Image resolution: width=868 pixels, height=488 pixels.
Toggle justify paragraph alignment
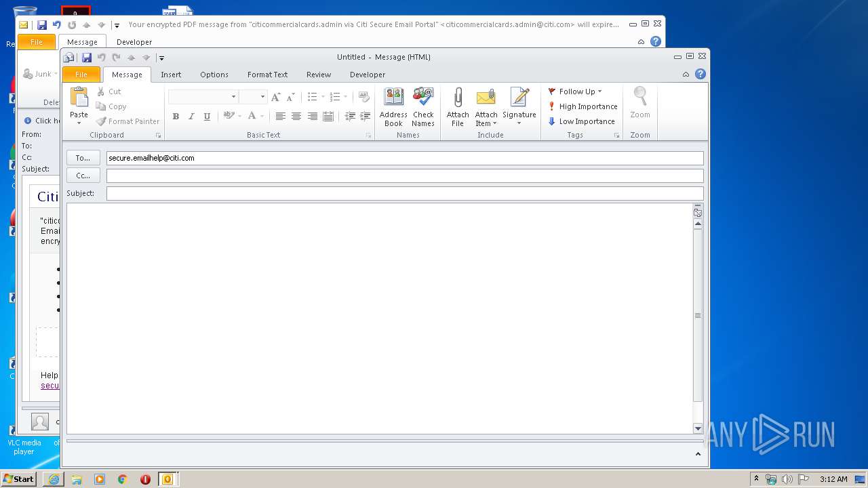(328, 117)
